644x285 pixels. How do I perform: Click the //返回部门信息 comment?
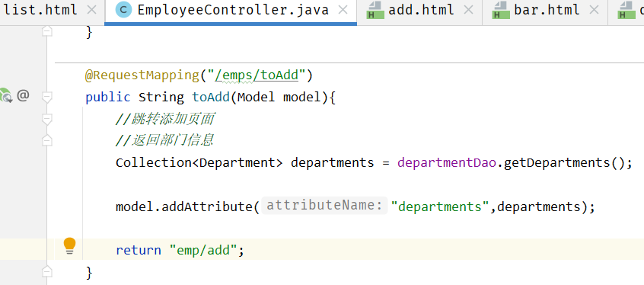pos(164,141)
